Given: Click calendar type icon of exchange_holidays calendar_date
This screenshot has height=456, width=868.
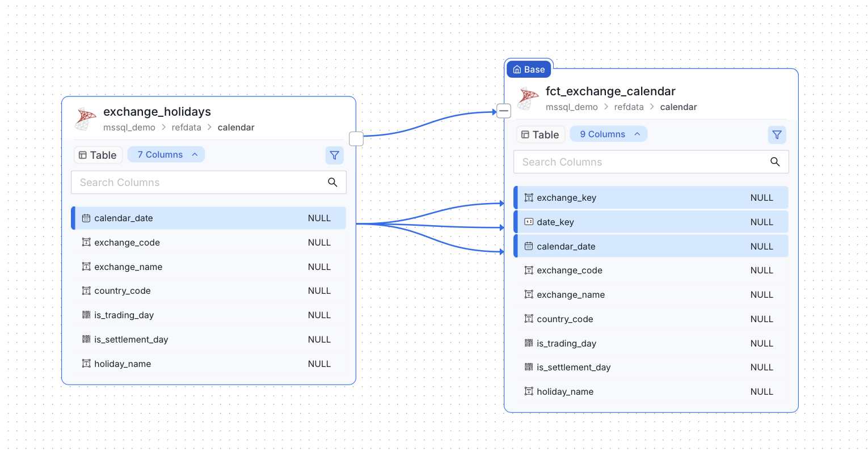Looking at the screenshot, I should coord(86,218).
